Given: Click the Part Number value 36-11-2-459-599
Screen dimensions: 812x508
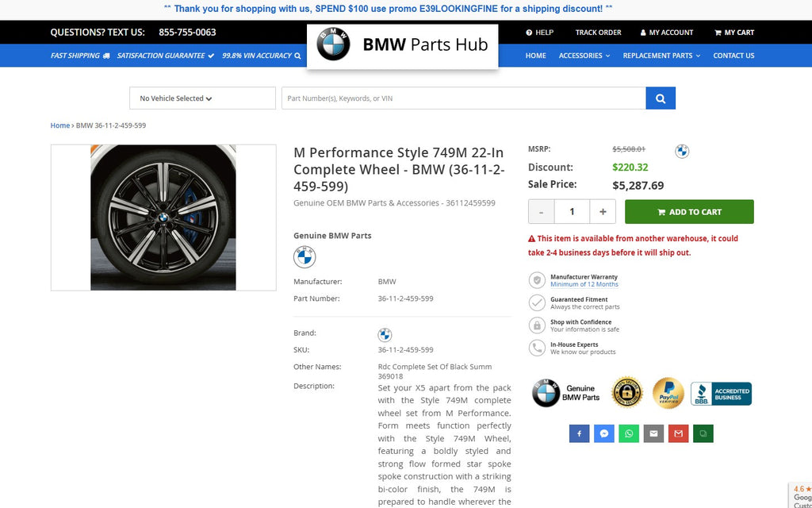Looking at the screenshot, I should pyautogui.click(x=405, y=298).
